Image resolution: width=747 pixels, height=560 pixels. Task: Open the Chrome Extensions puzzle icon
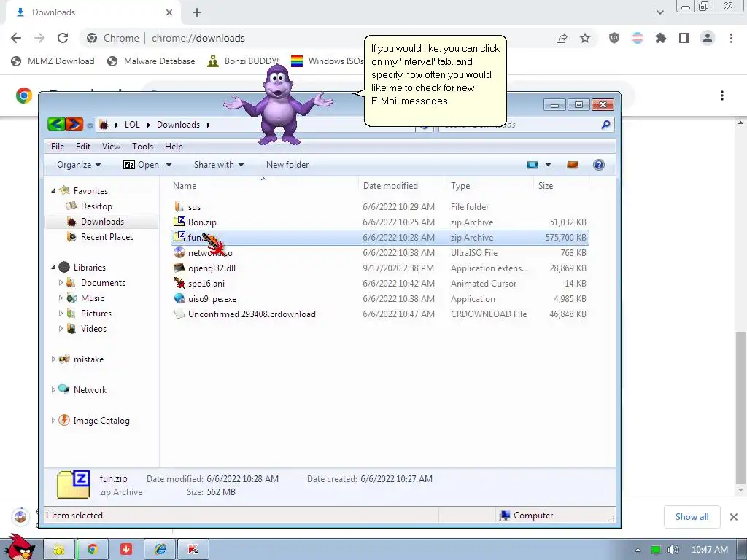tap(661, 38)
